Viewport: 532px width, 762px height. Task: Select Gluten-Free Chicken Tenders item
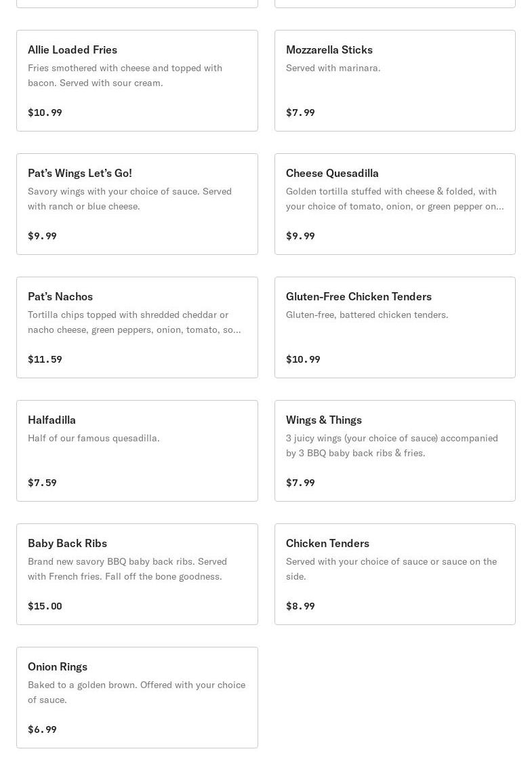pyautogui.click(x=395, y=327)
